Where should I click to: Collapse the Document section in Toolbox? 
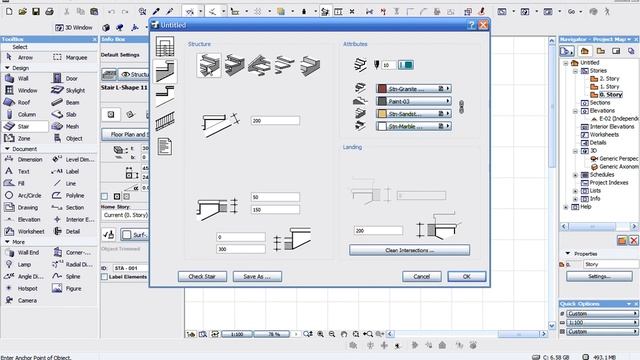(x=7, y=149)
